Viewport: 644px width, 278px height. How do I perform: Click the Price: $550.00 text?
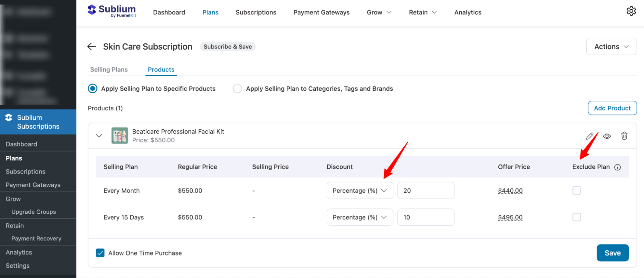[x=153, y=140]
